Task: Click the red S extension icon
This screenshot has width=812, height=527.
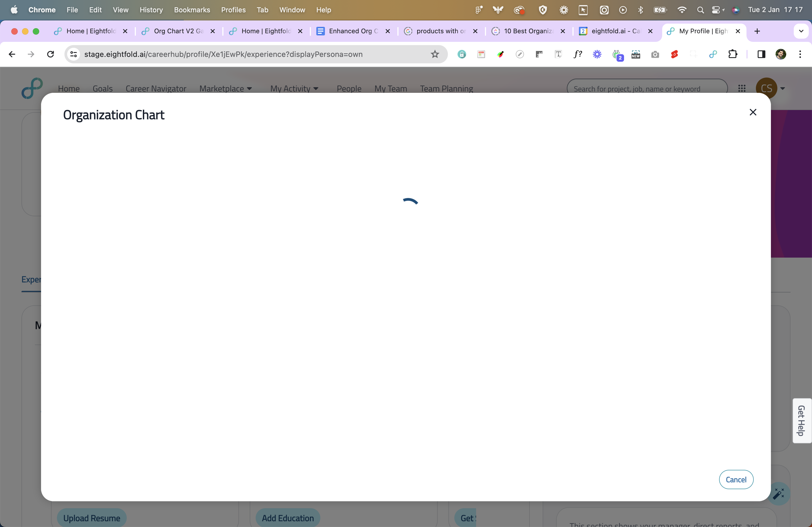Action: [675, 54]
